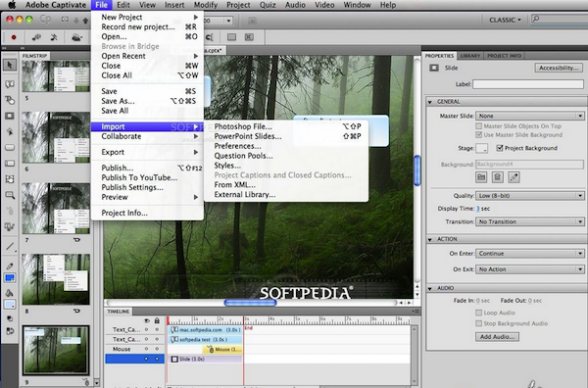Click Publish To YouTube... in File menu
The height and width of the screenshot is (388, 588).
pos(147,177)
